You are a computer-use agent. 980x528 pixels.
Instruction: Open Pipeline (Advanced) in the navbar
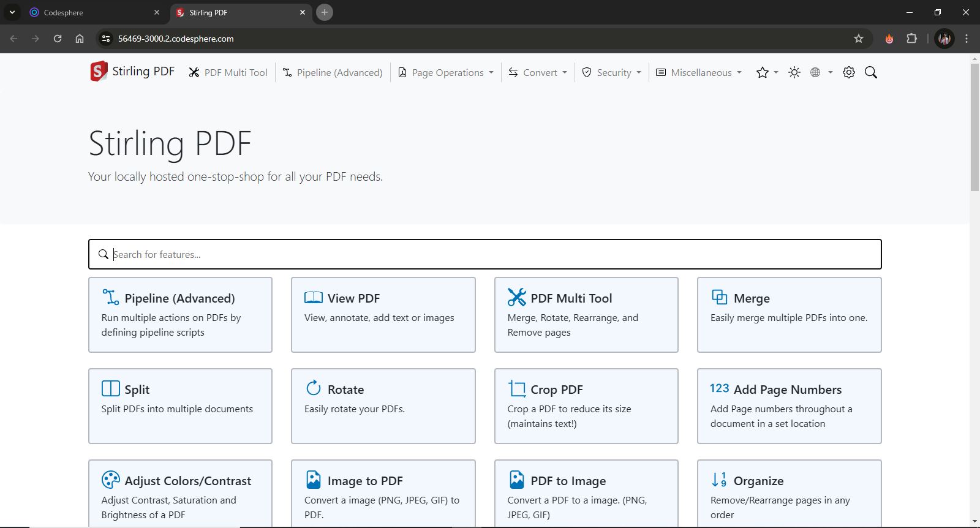[x=333, y=72]
